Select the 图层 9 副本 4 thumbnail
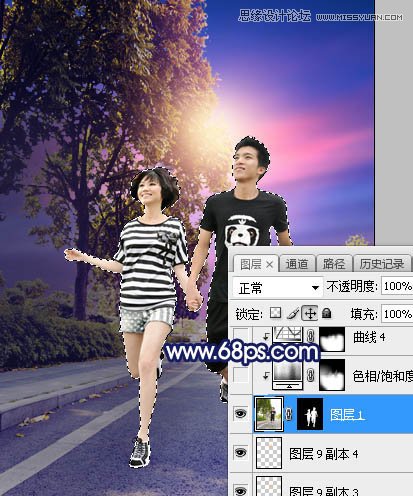Viewport: 413px width, 496px height. (x=269, y=453)
